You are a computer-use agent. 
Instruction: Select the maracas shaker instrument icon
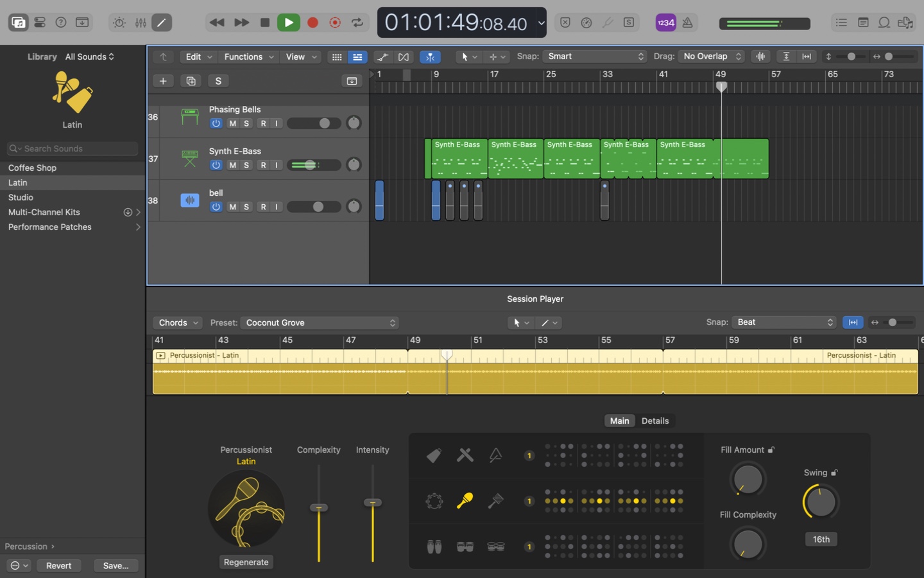click(x=465, y=501)
